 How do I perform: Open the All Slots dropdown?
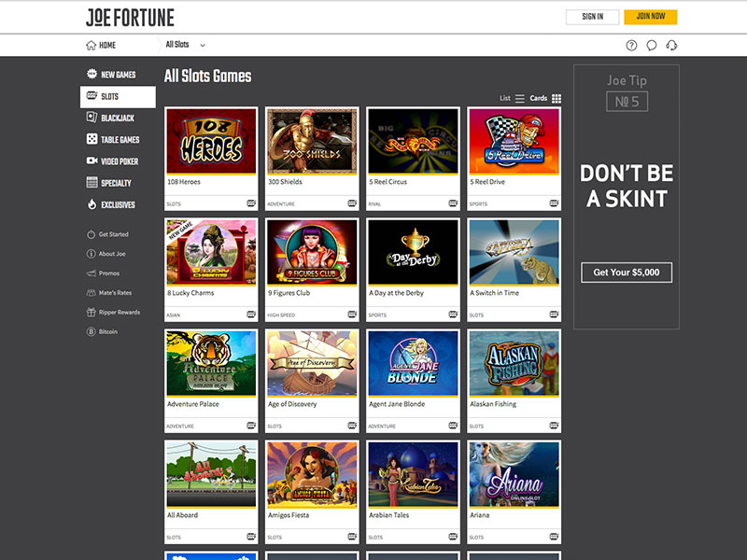point(182,43)
